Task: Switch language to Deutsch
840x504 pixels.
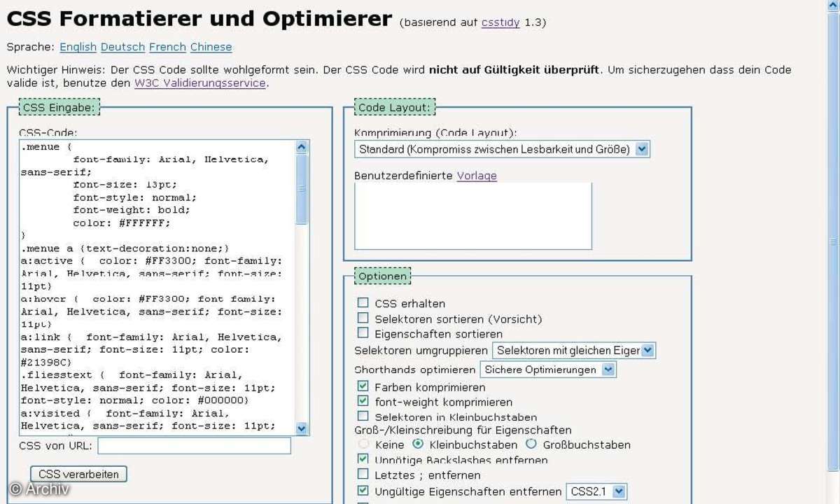Action: pos(122,47)
